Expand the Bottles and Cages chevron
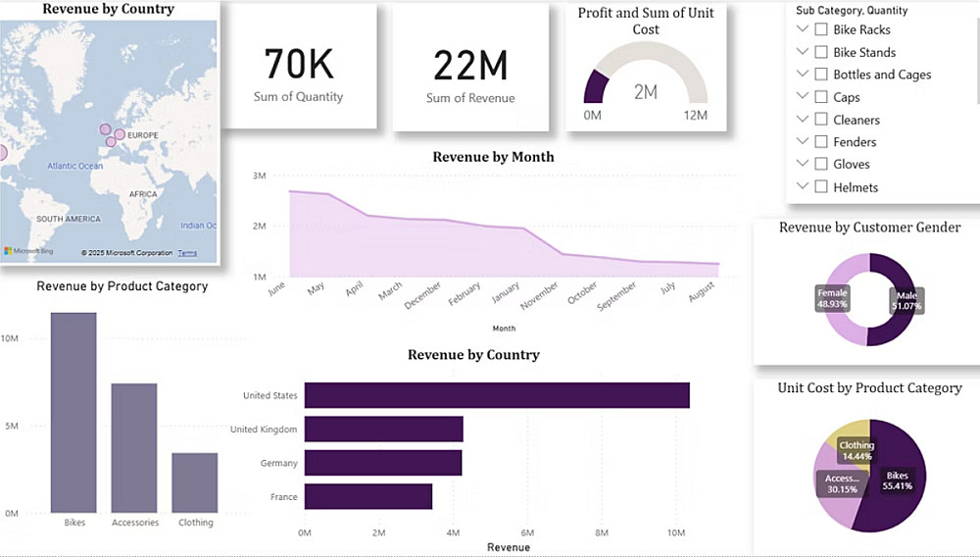Image resolution: width=980 pixels, height=557 pixels. point(804,74)
